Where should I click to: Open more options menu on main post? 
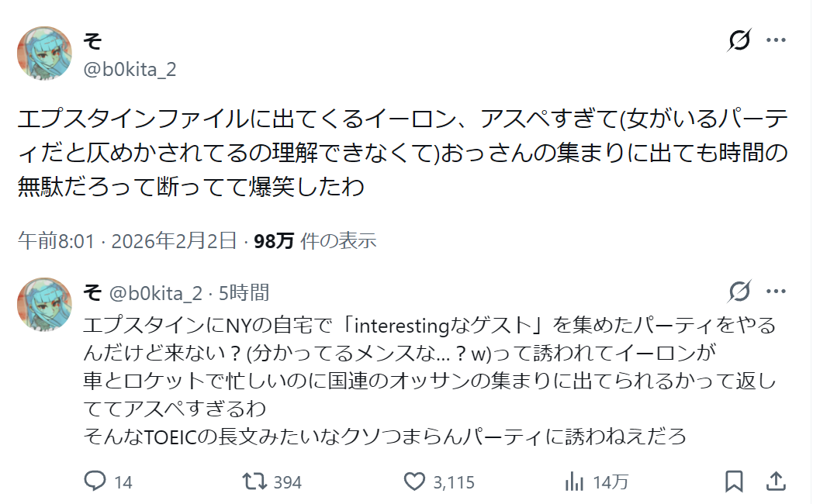point(776,40)
